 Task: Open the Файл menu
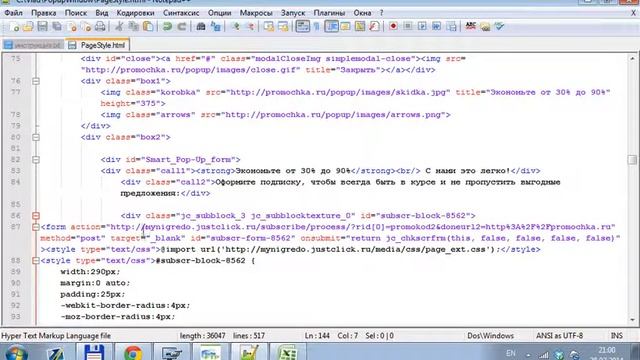click(13, 13)
